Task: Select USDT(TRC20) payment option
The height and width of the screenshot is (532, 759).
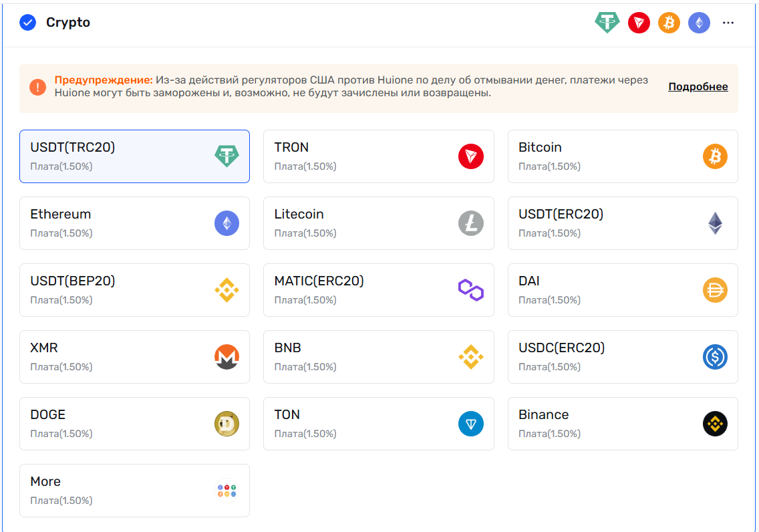Action: point(134,156)
